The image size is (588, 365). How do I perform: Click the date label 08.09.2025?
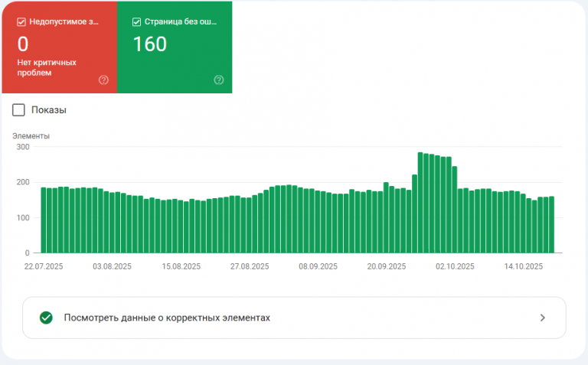click(318, 266)
